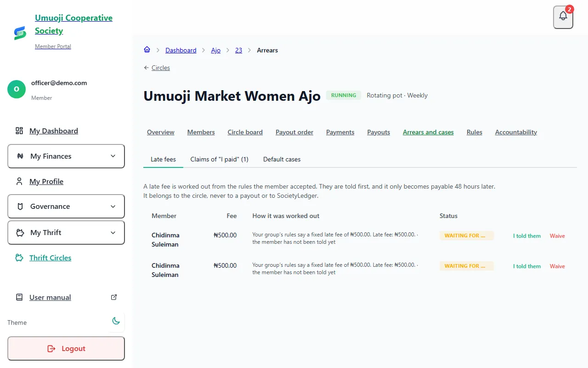Image resolution: width=588 pixels, height=368 pixels.
Task: Click the "Rotating pot · Weekly" text
Action: tap(397, 95)
